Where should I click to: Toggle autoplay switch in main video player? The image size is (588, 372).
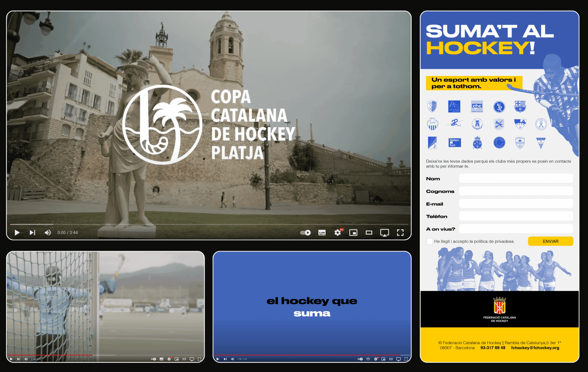point(305,232)
